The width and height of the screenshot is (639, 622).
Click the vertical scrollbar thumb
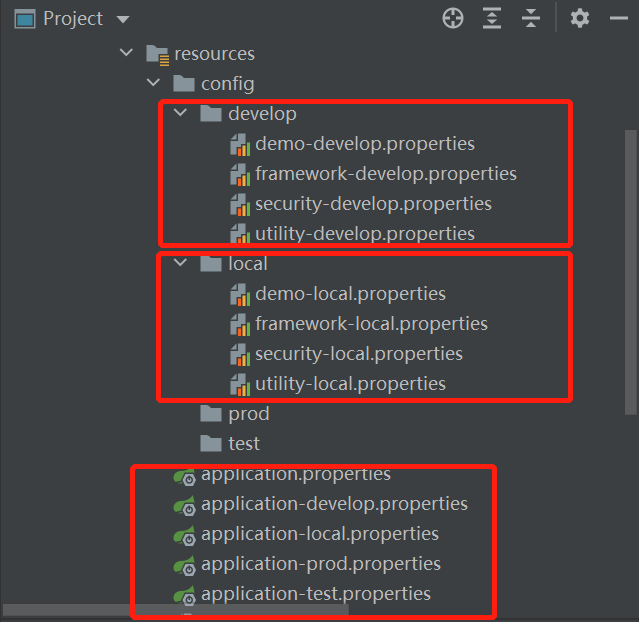tap(631, 272)
